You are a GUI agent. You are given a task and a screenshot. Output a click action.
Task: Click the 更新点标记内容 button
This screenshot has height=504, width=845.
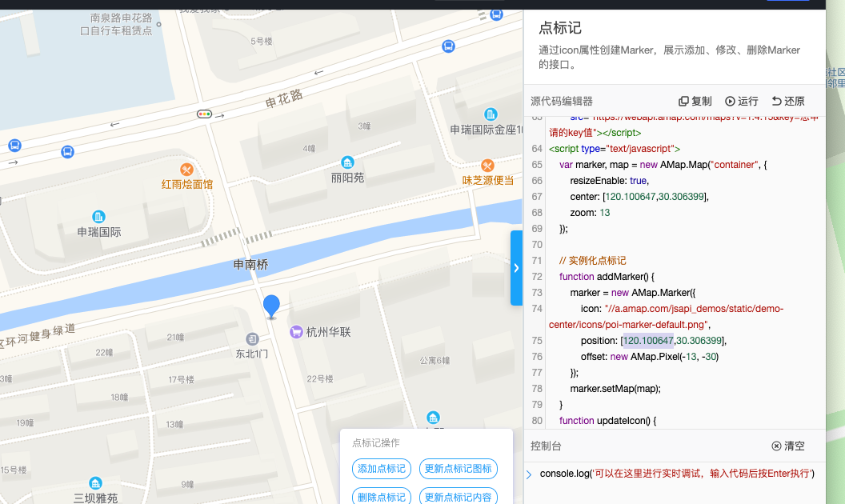click(458, 496)
